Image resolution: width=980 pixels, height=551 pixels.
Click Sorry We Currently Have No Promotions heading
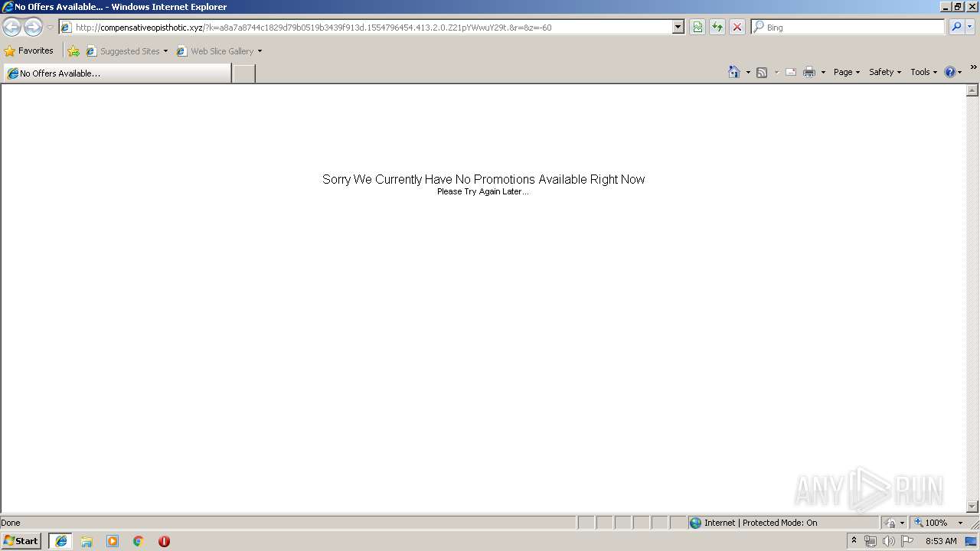coord(483,179)
